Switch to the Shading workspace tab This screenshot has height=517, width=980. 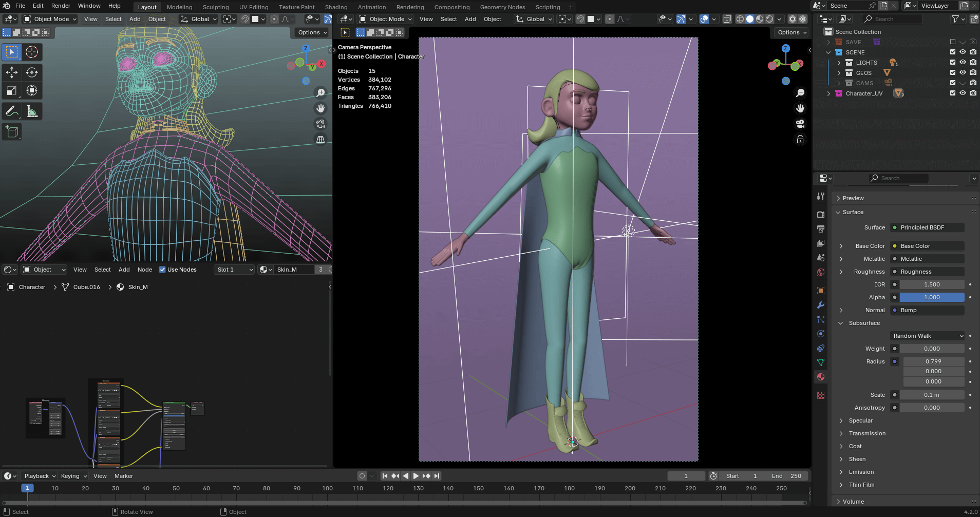[x=336, y=7]
